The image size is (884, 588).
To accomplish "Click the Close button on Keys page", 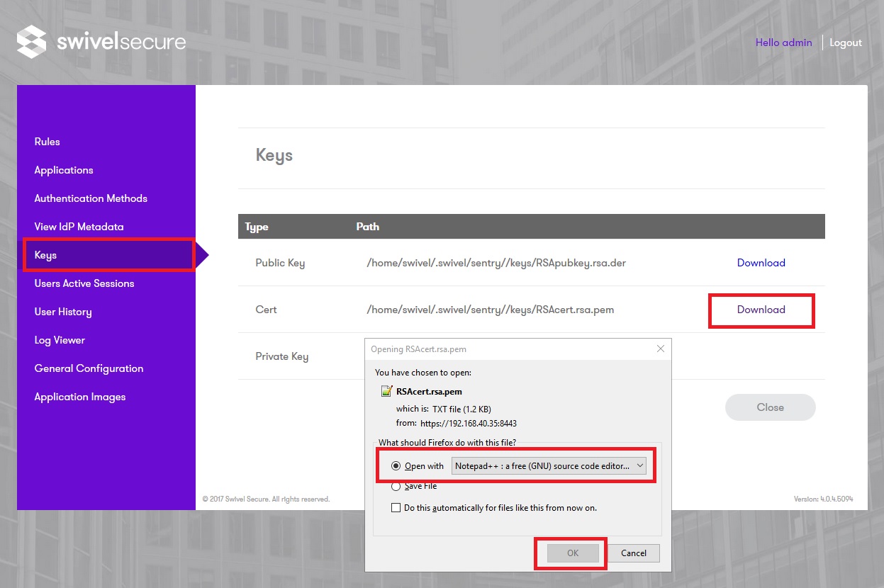I will [x=770, y=407].
